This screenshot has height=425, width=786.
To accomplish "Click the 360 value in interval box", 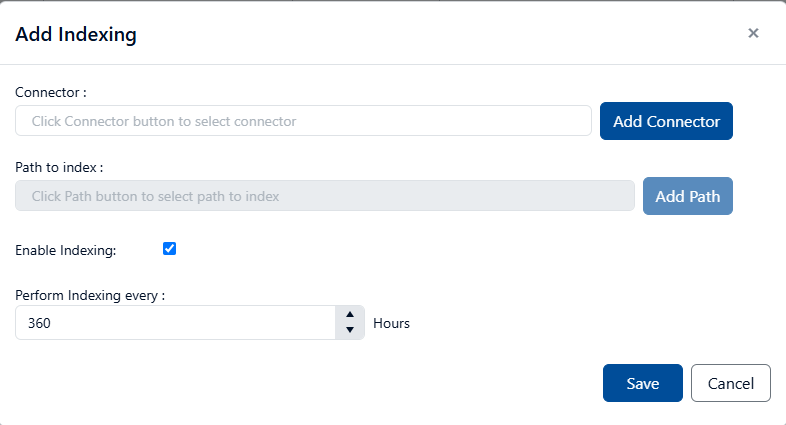I will 40,323.
